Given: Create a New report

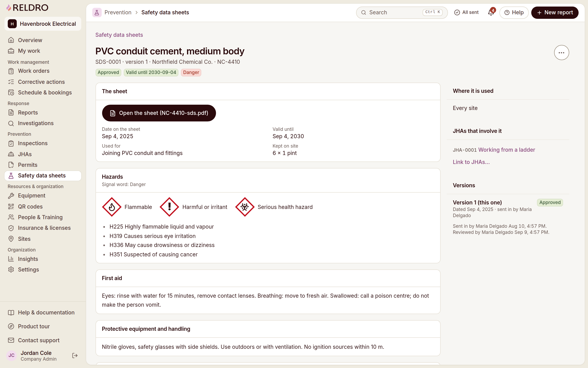Looking at the screenshot, I should tap(555, 12).
